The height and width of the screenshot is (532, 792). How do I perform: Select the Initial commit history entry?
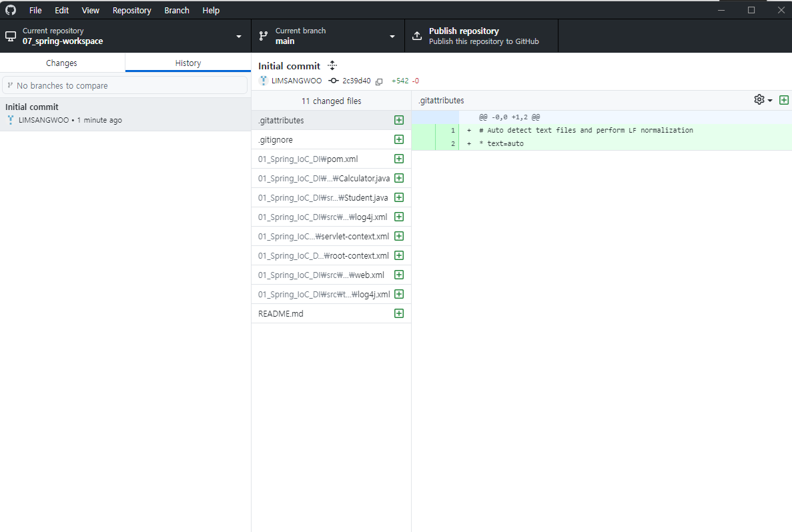[x=125, y=113]
